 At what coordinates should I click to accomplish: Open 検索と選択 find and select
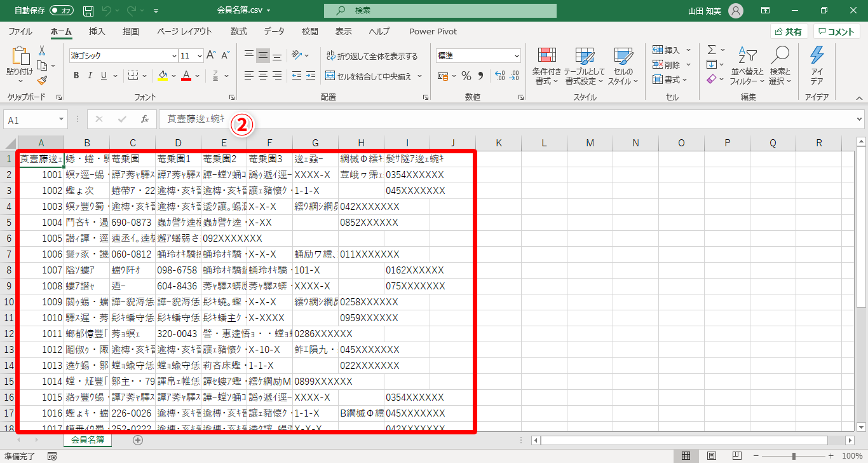[780, 66]
